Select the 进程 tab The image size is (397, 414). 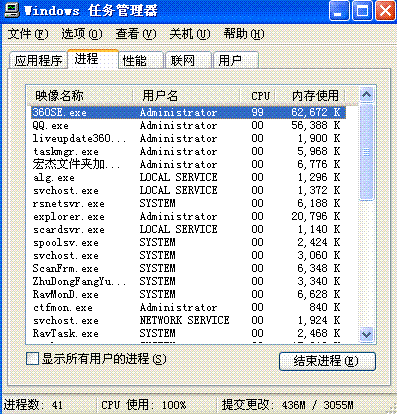[93, 59]
